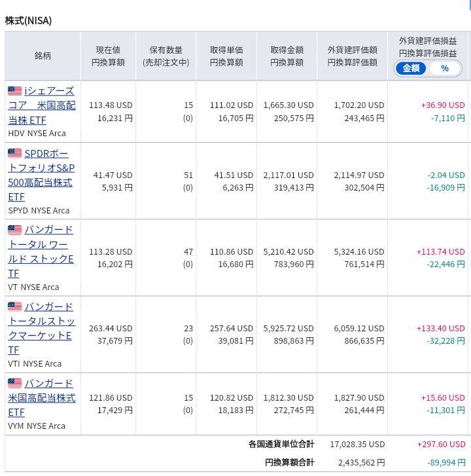Select the 金額 display toggle
The height and width of the screenshot is (476, 471).
(x=411, y=68)
